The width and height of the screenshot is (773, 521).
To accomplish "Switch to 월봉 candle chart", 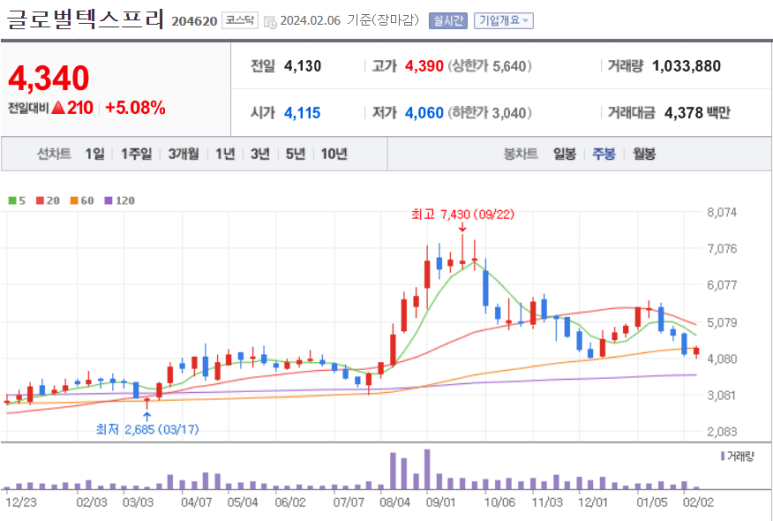I will [x=644, y=154].
